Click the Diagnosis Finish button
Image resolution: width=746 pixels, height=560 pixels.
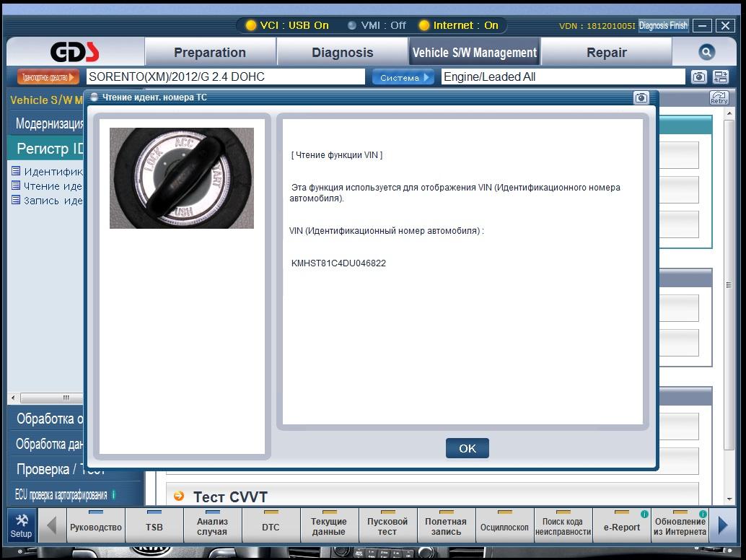point(663,25)
